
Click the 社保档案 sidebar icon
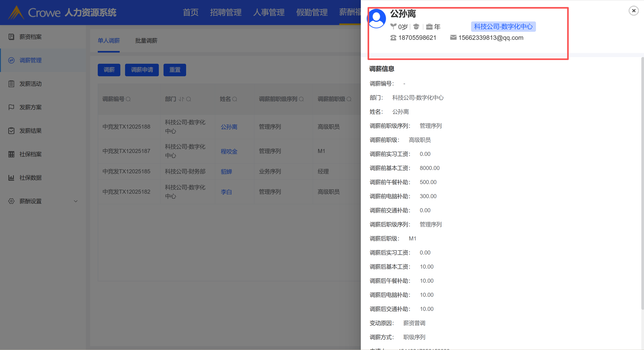coord(11,154)
